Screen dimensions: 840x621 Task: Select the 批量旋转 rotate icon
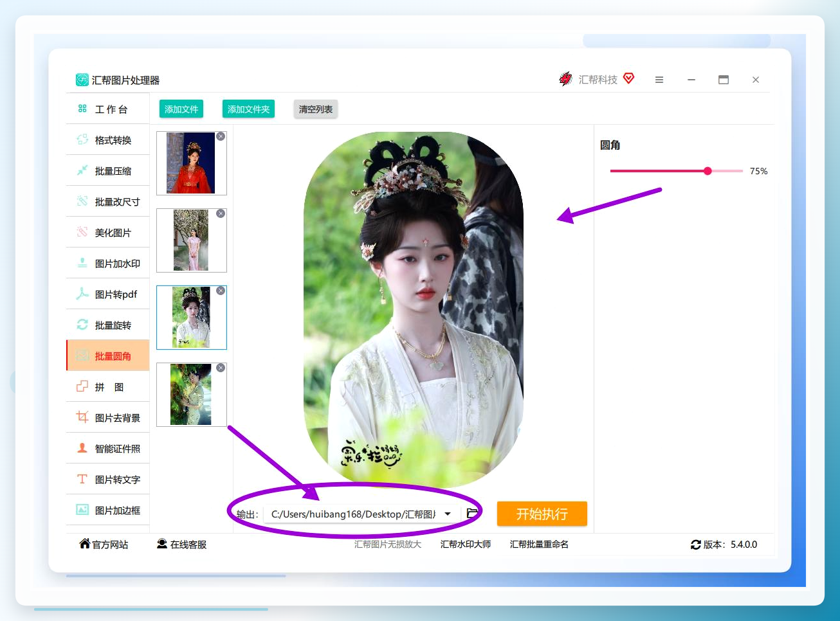tap(82, 325)
